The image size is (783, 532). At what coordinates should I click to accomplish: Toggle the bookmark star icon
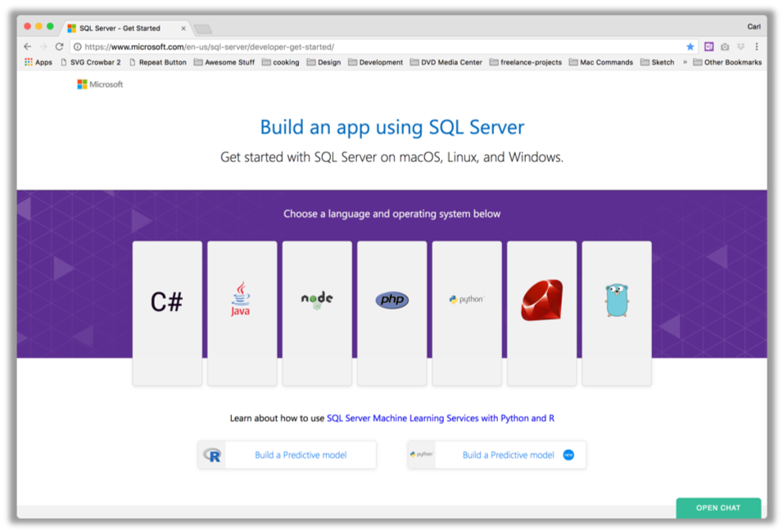click(x=690, y=47)
